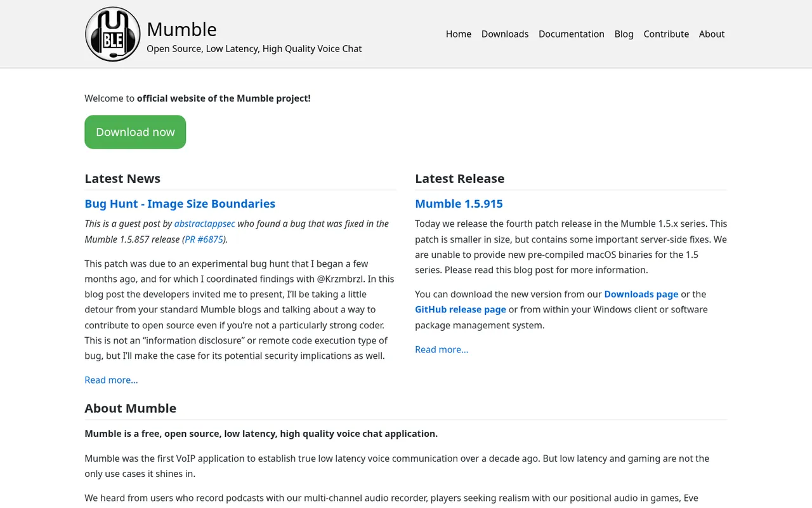Click the bold 'Mumble is a free, open source' sentence
Viewport: 812px width, 508px height.
(261, 434)
